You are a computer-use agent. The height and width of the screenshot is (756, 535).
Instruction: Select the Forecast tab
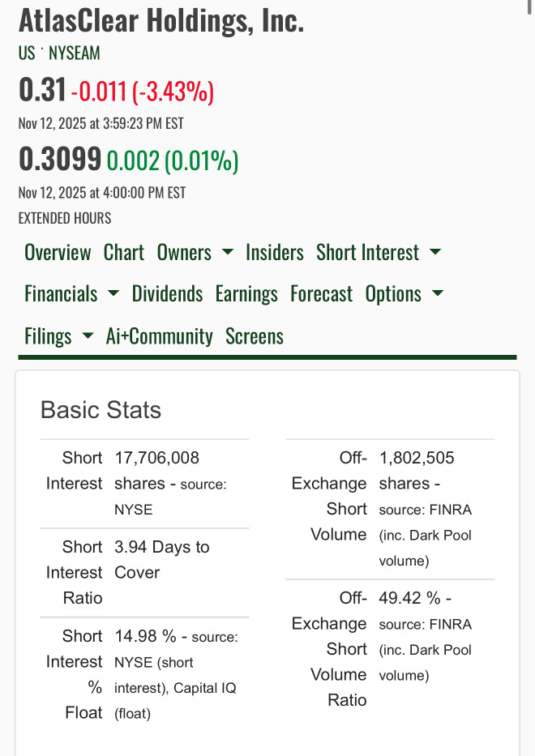[322, 293]
